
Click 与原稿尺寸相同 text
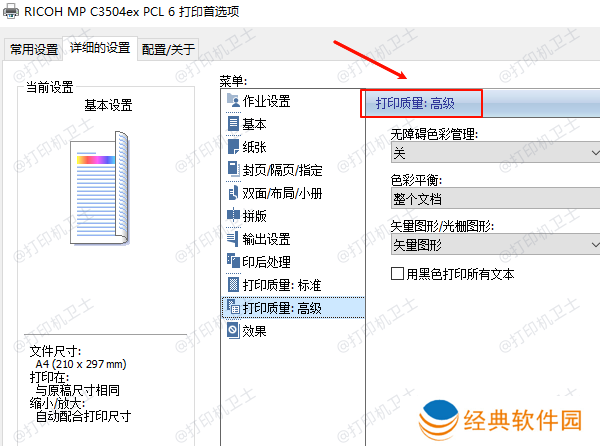tap(78, 390)
